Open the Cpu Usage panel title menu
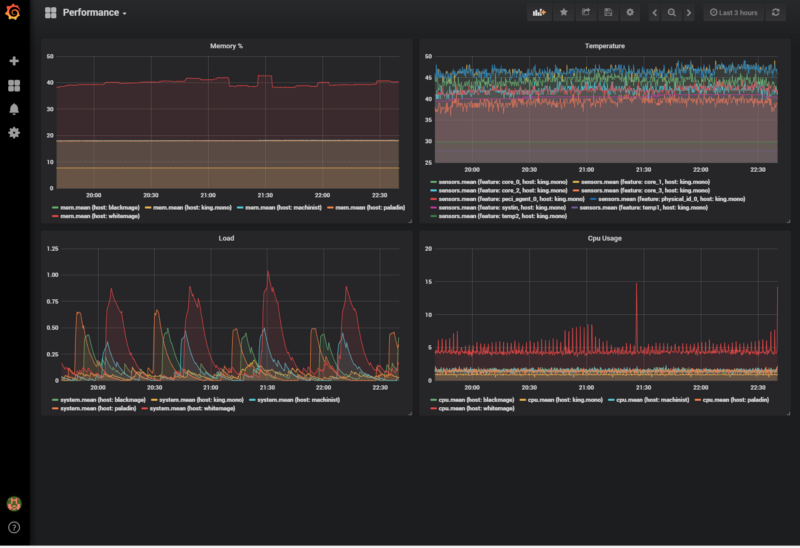The image size is (800, 548). pos(605,238)
